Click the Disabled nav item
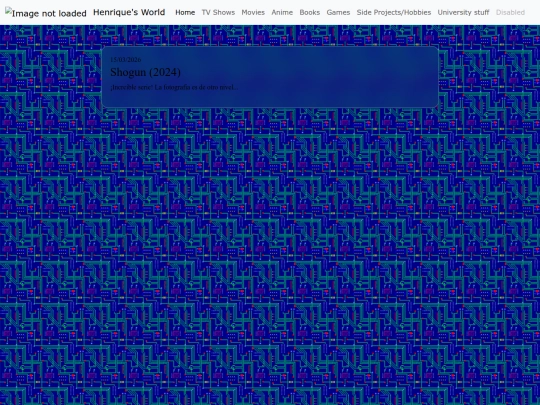Screen dimensions: 540x405 tap(510, 12)
